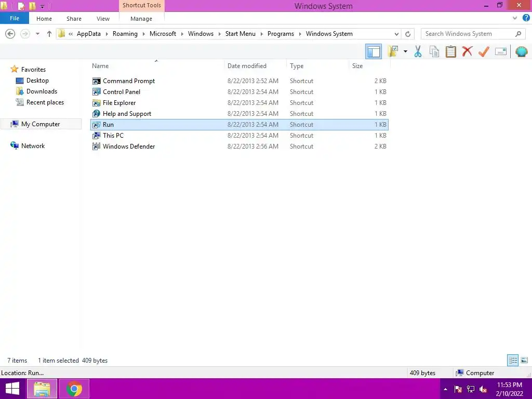Viewport: 532px width, 399px height.
Task: Expand hidden path with double chevron
Action: click(x=71, y=34)
